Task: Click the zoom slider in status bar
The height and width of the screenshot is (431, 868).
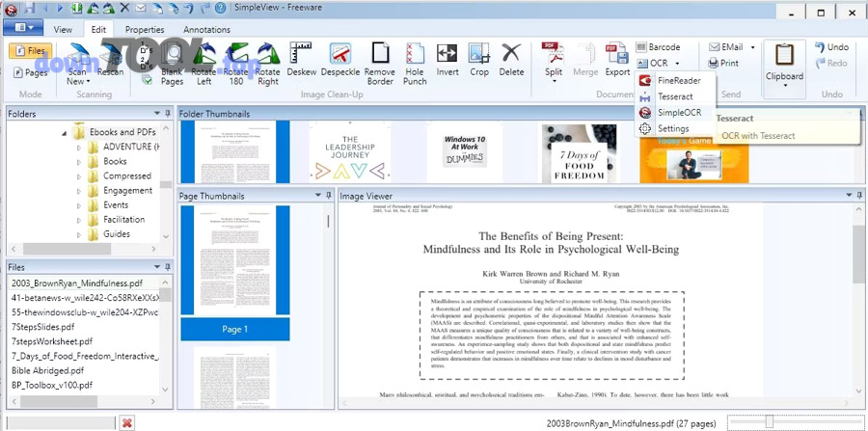Action: [x=769, y=421]
